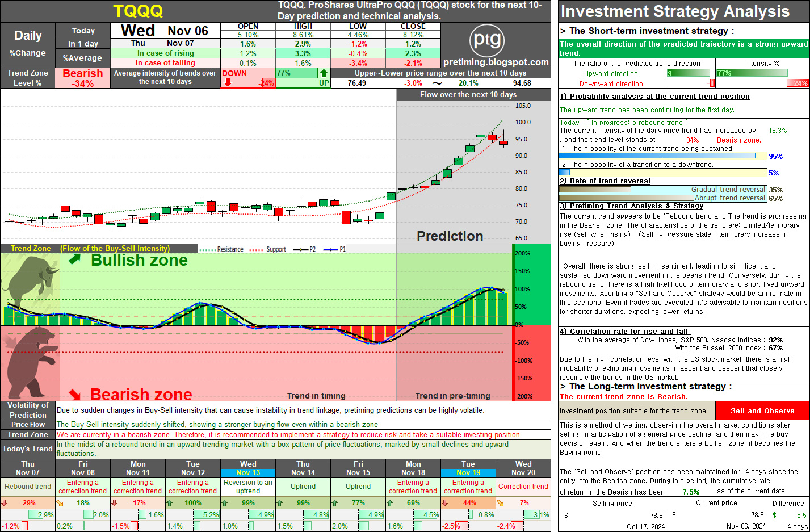This screenshot has height=532, width=810.
Task: Click the OPEN column header
Action: click(248, 26)
